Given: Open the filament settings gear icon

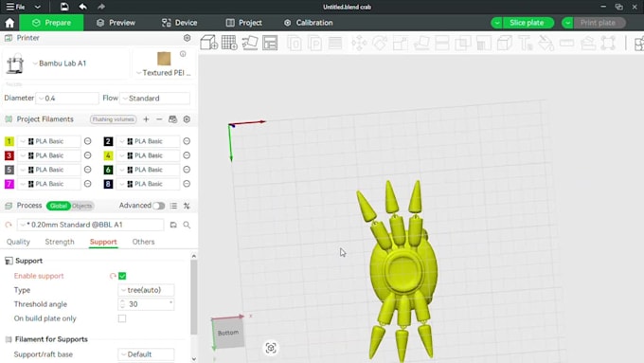Looking at the screenshot, I should 187,119.
